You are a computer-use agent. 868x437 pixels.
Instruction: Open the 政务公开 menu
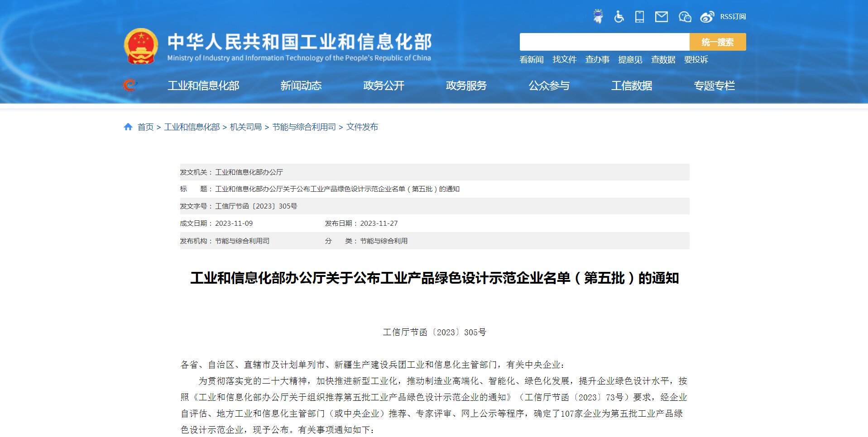pyautogui.click(x=384, y=85)
